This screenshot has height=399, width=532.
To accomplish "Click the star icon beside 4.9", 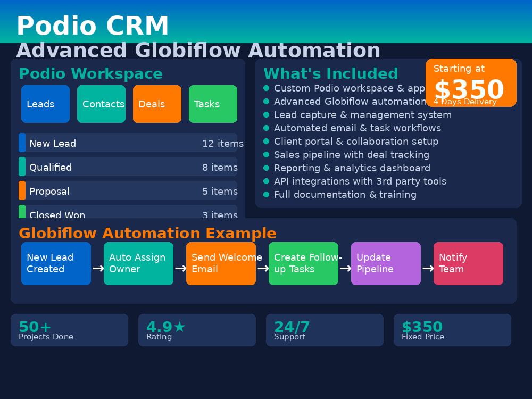I will (x=180, y=327).
